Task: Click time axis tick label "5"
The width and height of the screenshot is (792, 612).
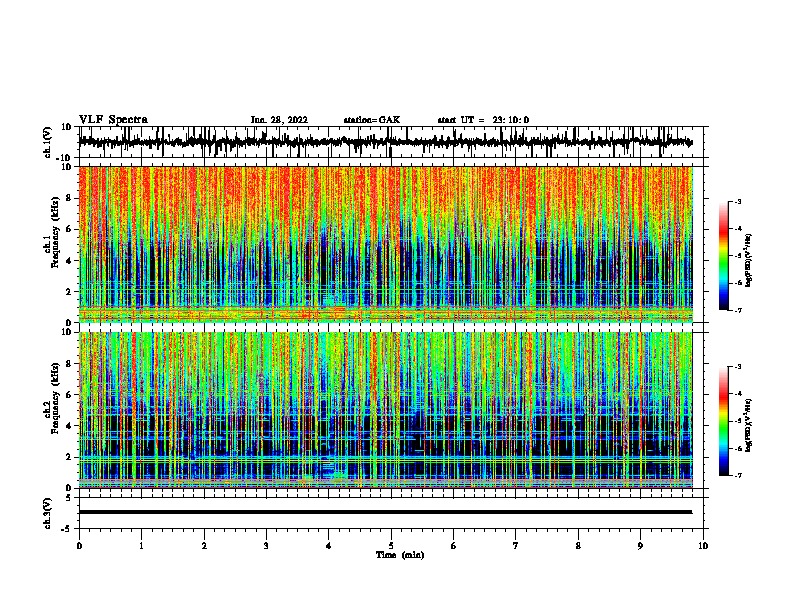Action: [x=391, y=546]
